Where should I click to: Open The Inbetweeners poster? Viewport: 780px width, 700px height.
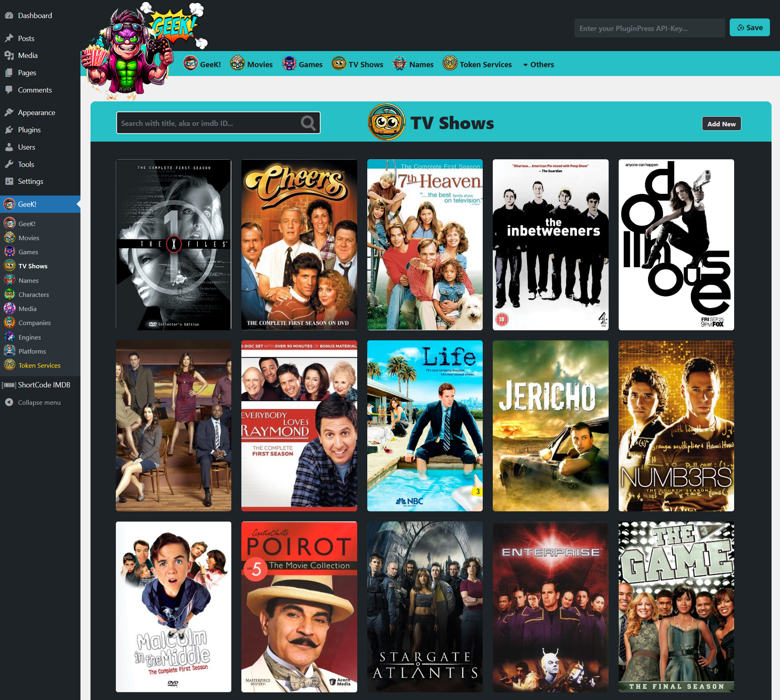[x=550, y=245]
